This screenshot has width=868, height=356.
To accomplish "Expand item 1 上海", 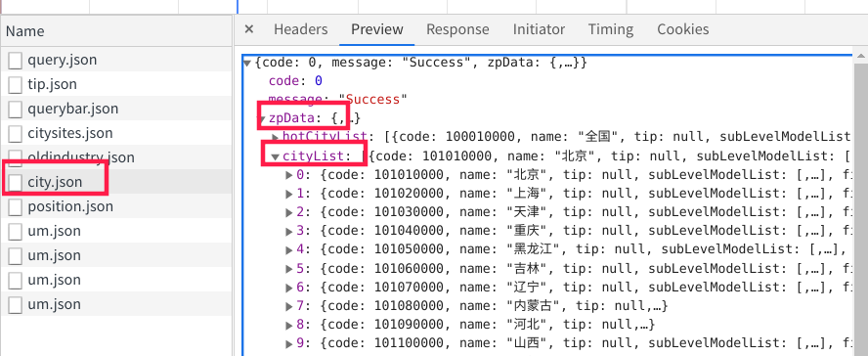I will (x=289, y=194).
